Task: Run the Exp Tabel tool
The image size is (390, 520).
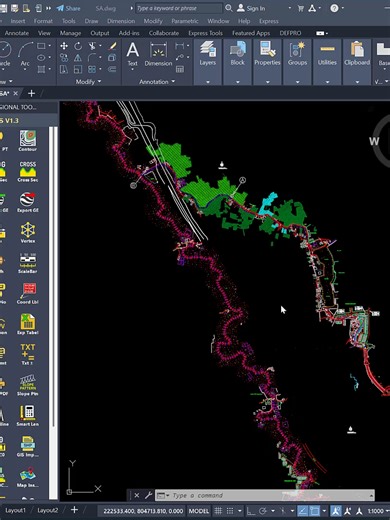Action: tap(28, 324)
